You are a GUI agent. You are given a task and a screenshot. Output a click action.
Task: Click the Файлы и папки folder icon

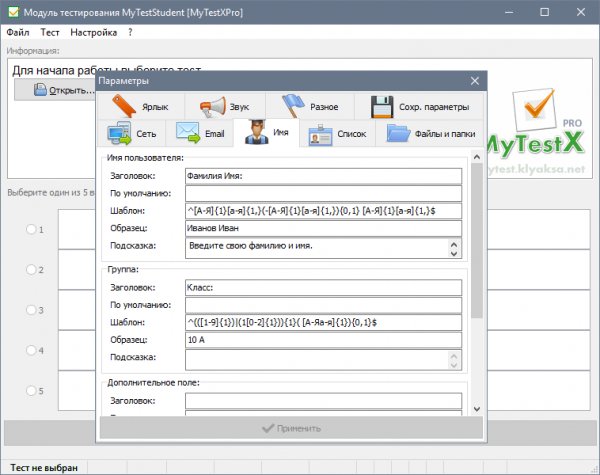coord(398,133)
